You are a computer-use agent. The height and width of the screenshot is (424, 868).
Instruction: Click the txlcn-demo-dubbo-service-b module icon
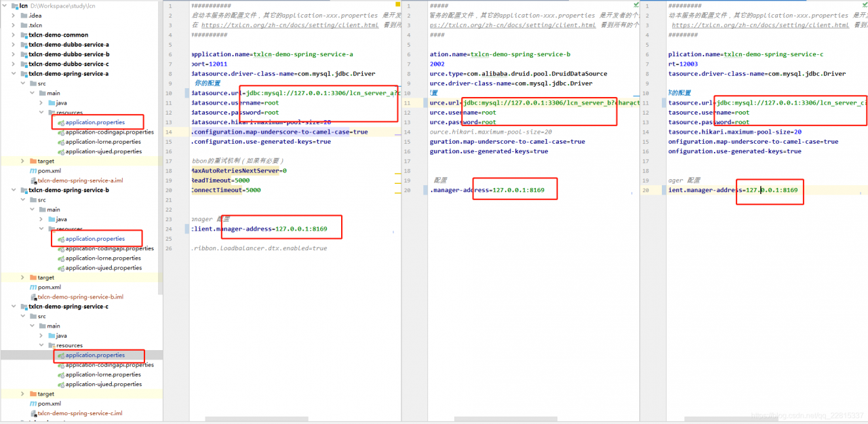23,54
